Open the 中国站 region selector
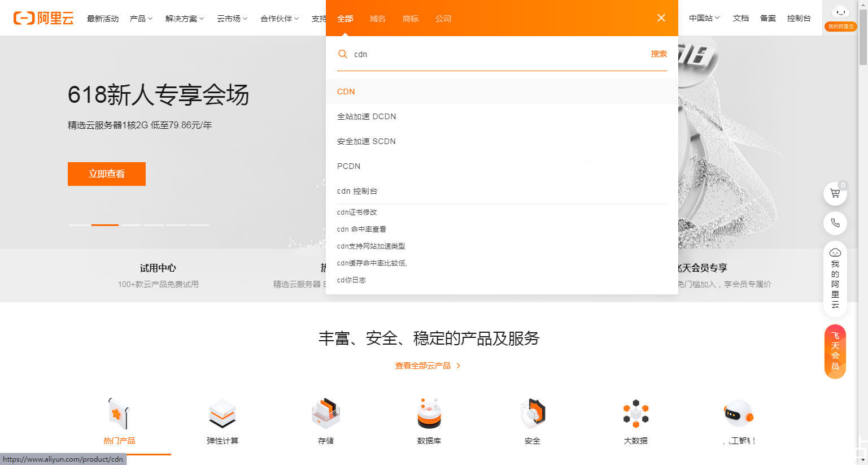Image resolution: width=868 pixels, height=465 pixels. 703,18
